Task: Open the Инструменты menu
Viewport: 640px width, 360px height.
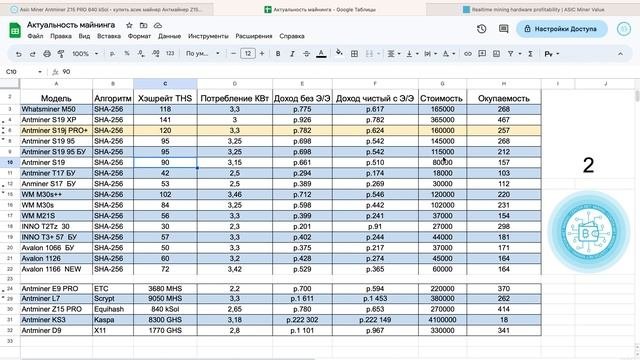Action: 208,36
